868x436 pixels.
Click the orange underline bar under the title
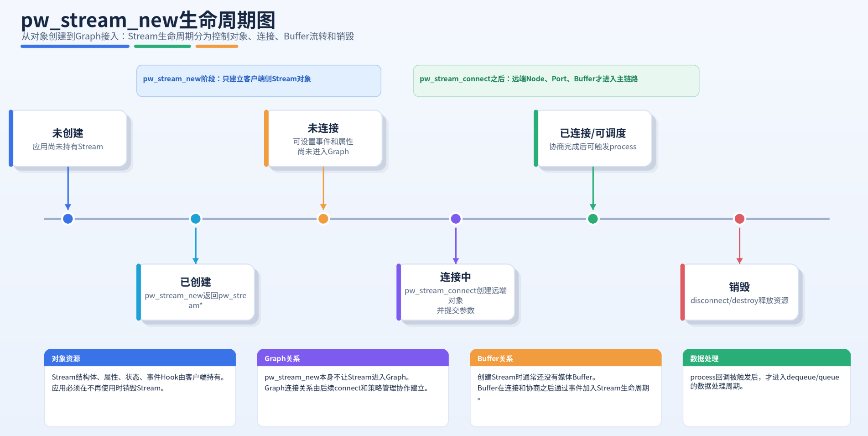(217, 46)
